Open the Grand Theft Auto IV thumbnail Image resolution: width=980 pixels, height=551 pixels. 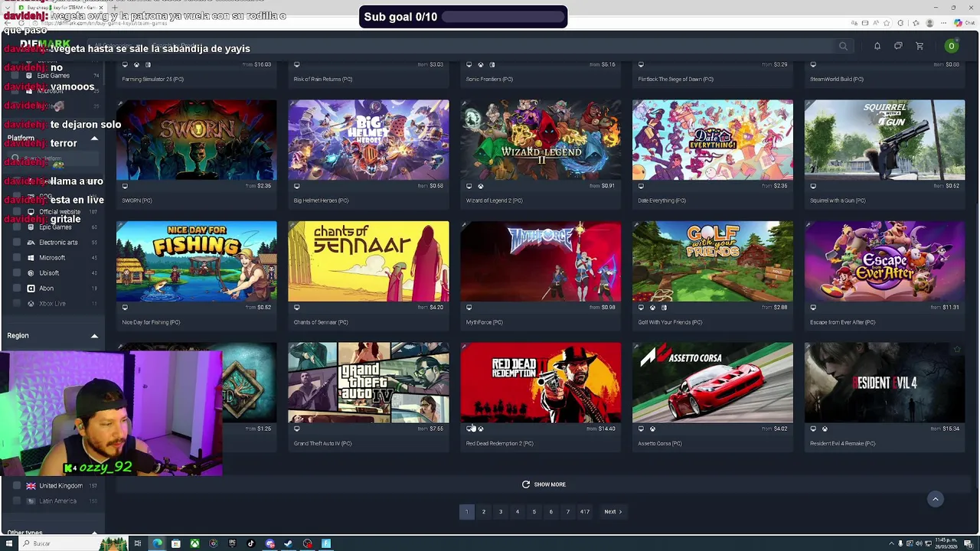click(368, 383)
